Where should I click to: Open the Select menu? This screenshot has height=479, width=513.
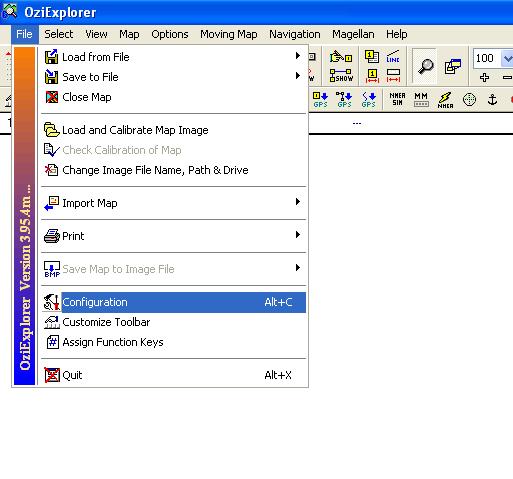(59, 34)
